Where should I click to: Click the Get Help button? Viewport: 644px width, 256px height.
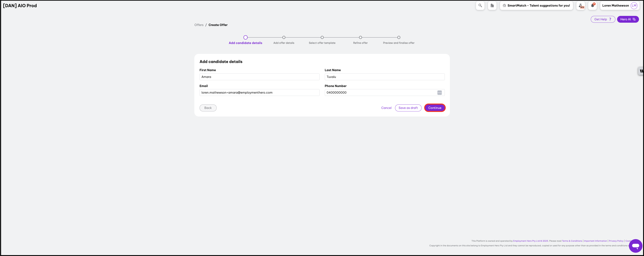pos(603,19)
